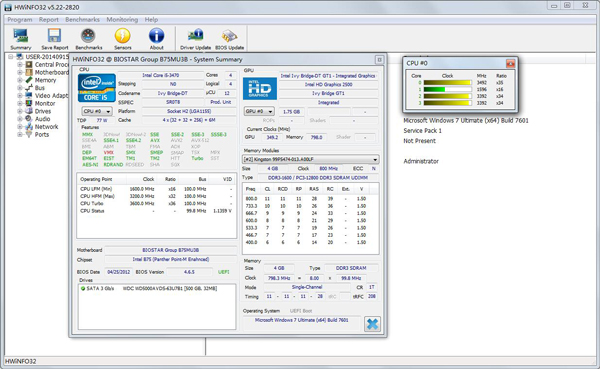The image size is (600, 369).
Task: Open the Program menu
Action: tap(20, 20)
